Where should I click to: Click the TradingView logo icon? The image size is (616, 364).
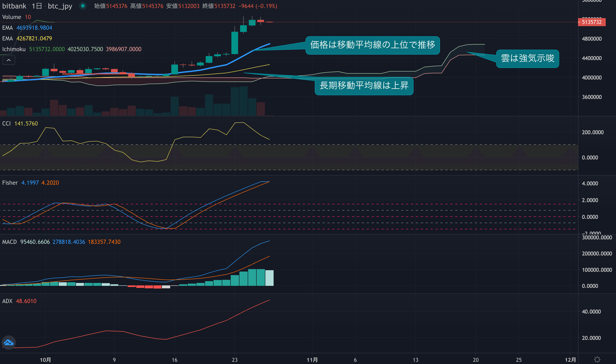pos(8,342)
